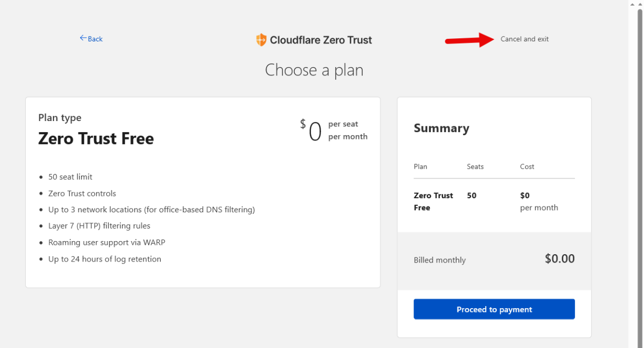Select the Zero Trust Free plan heading

[x=96, y=139]
